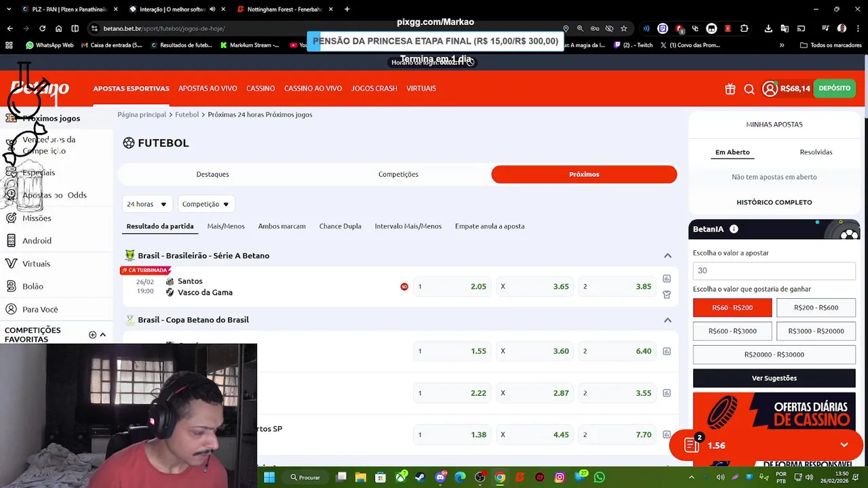
Task: Click the Virtuais V icon in sidebar
Action: coord(11,264)
